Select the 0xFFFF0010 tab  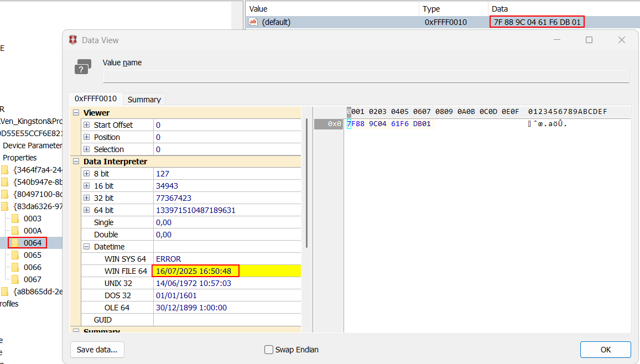click(96, 98)
